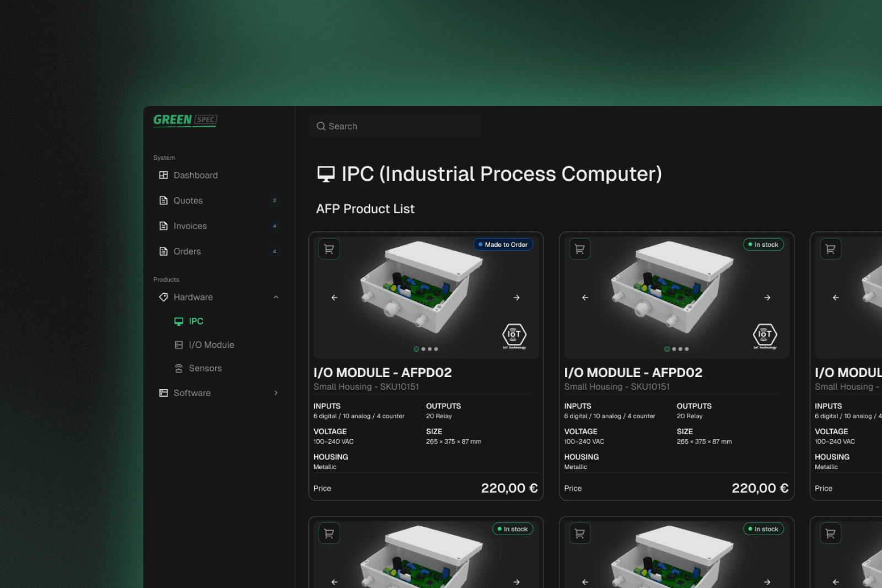Open the Sensors submenu item

[x=205, y=369]
